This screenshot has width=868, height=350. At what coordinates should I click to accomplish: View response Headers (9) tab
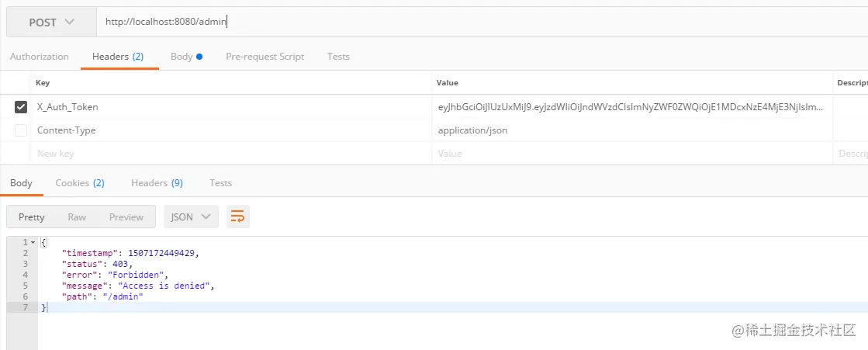(157, 182)
